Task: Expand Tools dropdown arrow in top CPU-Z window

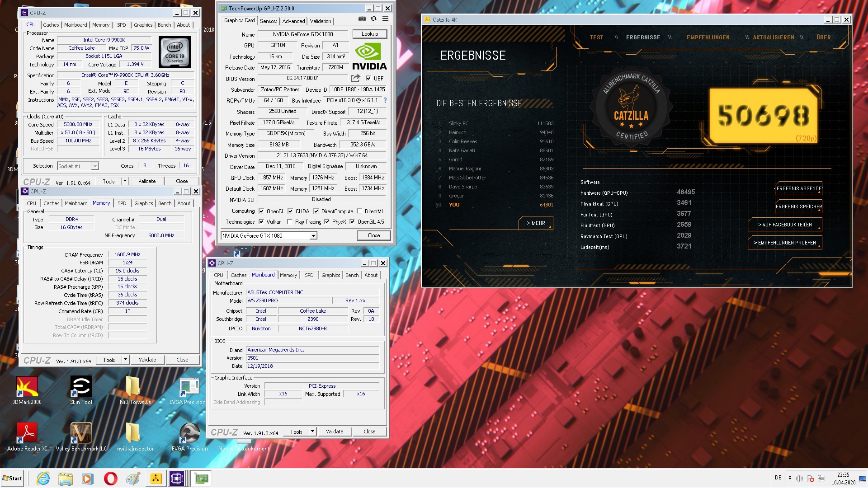Action: click(x=125, y=181)
